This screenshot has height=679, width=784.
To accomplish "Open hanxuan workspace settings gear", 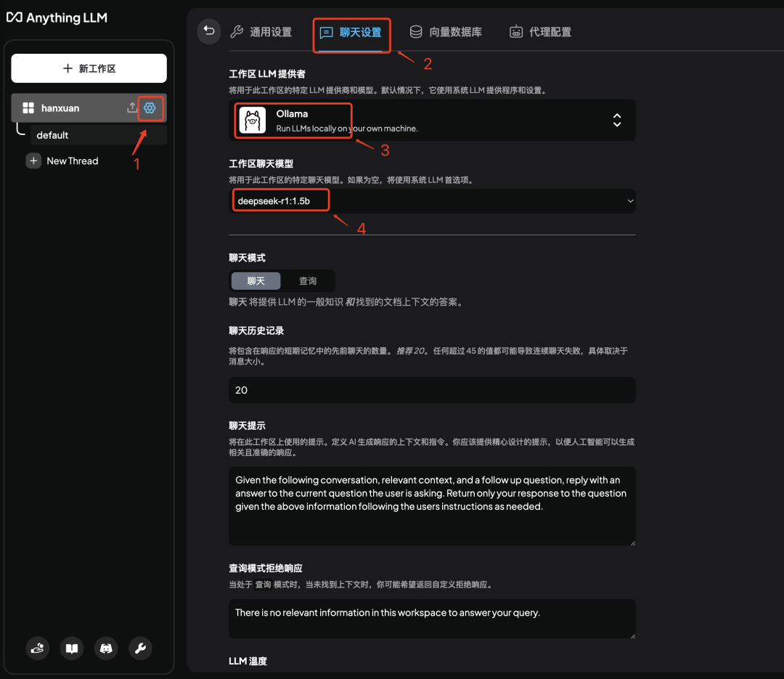I will [150, 107].
